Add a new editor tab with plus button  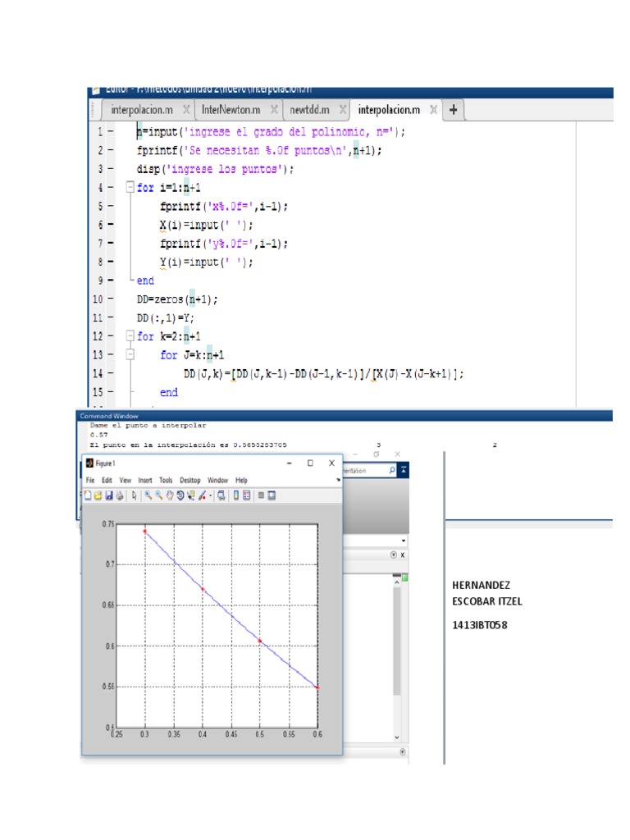[x=453, y=109]
